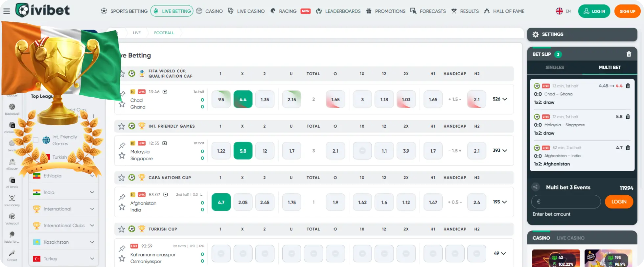644x267 pixels.
Task: Expand the International Clubs category
Action: [64, 226]
